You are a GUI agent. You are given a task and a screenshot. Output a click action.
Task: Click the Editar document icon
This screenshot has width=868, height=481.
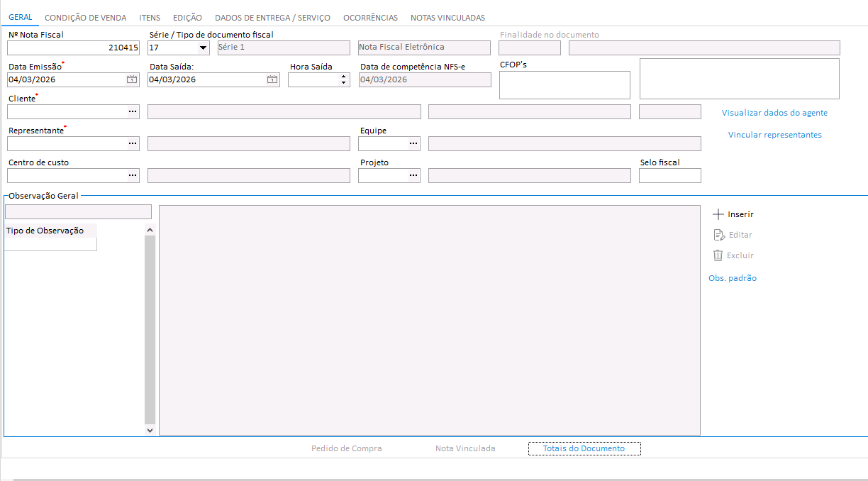click(x=718, y=235)
